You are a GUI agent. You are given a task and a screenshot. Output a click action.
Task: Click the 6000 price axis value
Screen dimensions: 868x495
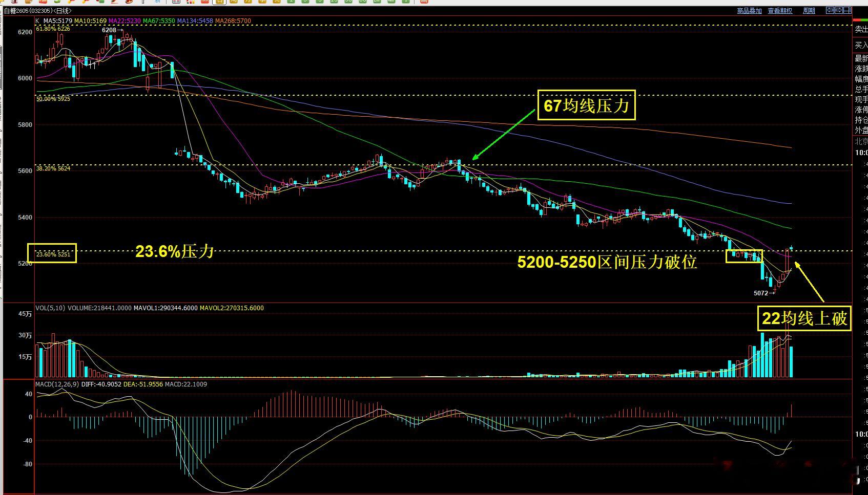pos(25,78)
